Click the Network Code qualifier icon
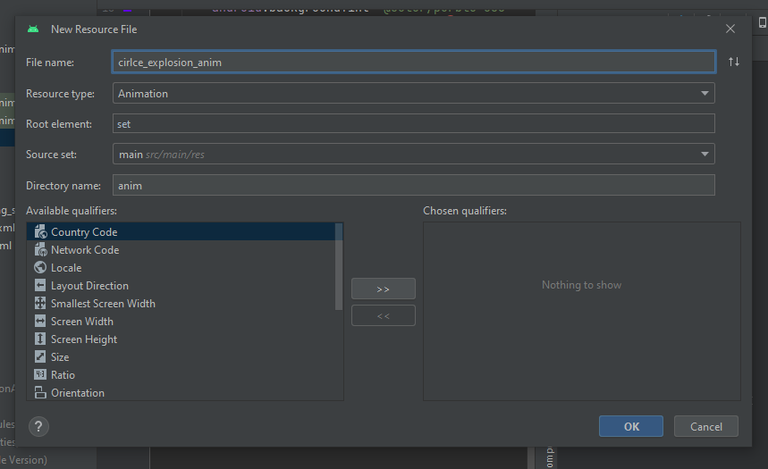The width and height of the screenshot is (768, 469). coord(40,250)
